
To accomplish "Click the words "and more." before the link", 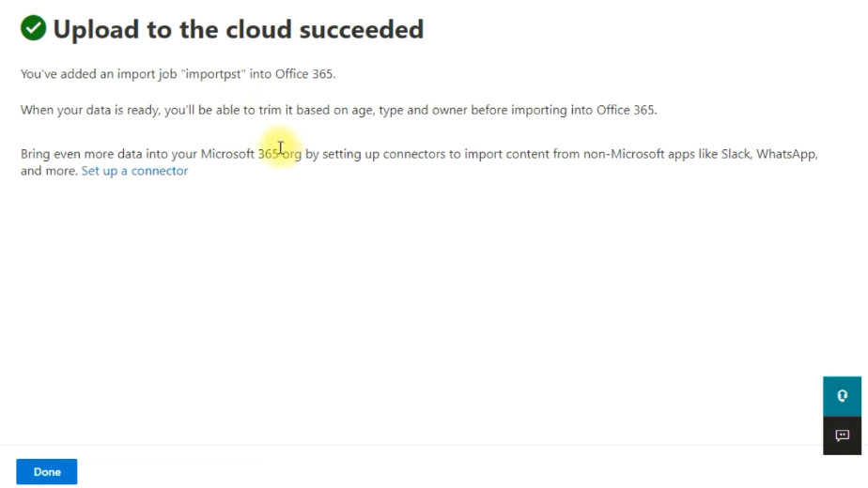I will (x=49, y=171).
